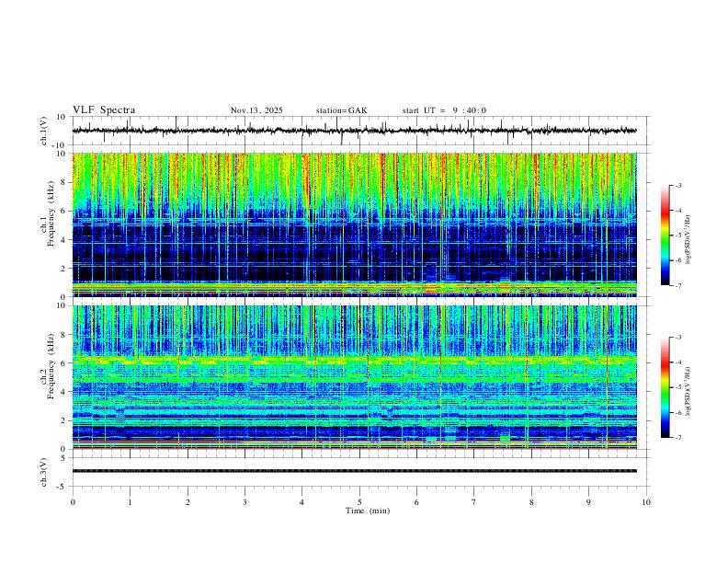Click time axis tick label '3'
728x563 pixels.
[245, 502]
